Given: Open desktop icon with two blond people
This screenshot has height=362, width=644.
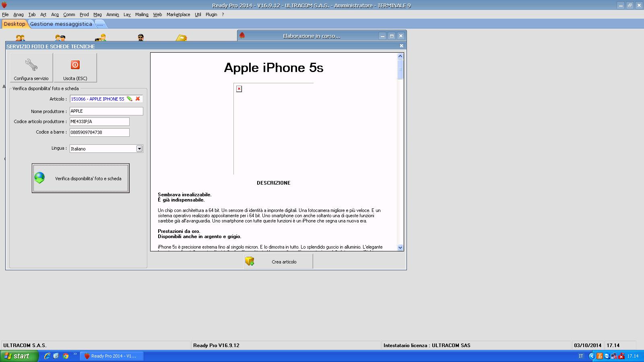Looking at the screenshot, I should (x=20, y=38).
